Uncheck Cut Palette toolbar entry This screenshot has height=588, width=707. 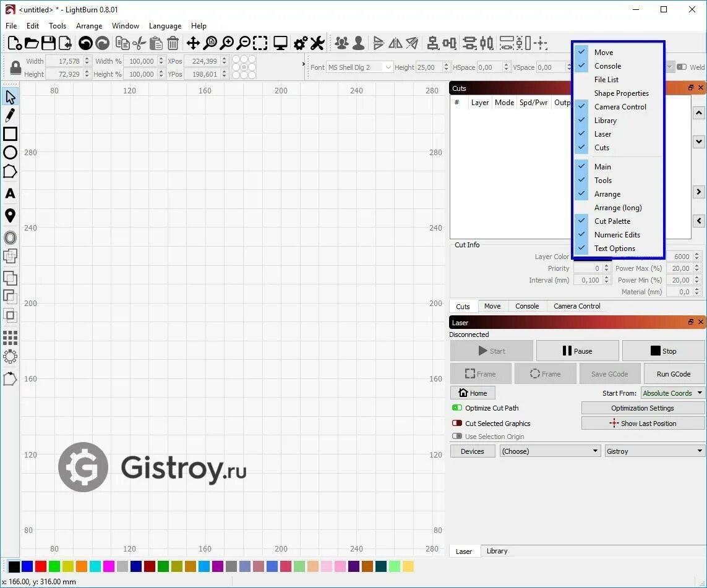619,221
